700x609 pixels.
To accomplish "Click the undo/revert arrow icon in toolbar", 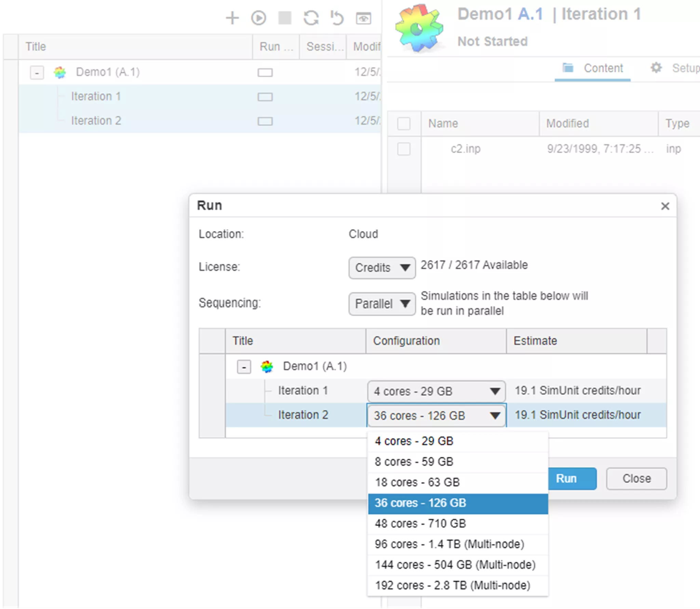I will [x=337, y=18].
